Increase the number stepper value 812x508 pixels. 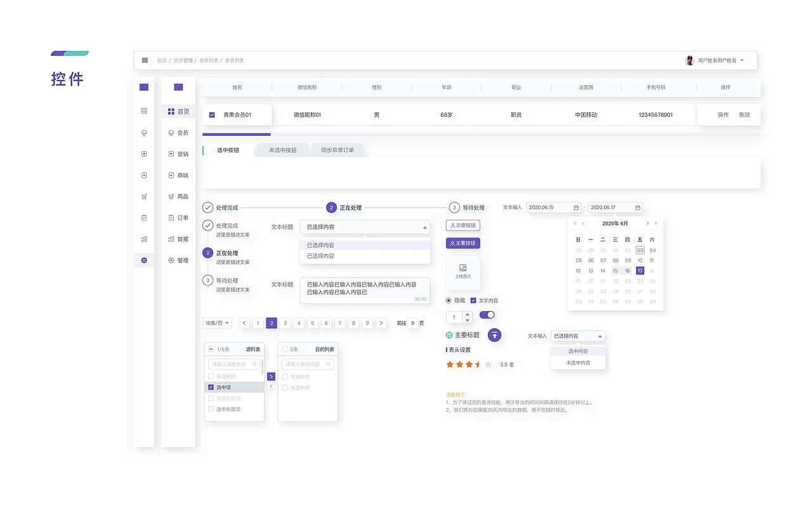coord(468,314)
